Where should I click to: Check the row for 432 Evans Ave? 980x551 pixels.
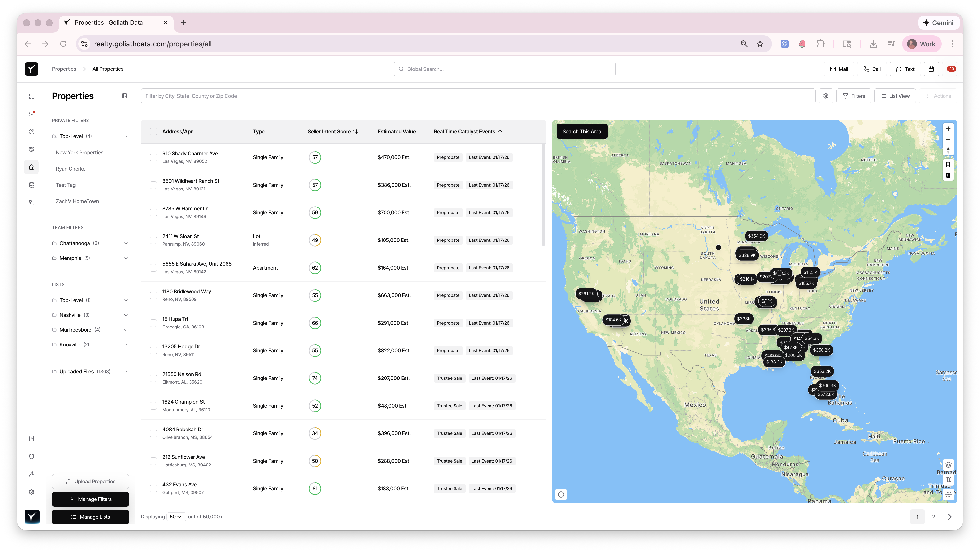coord(153,489)
